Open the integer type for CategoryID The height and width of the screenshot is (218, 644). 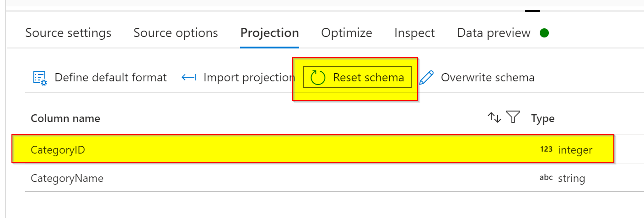[575, 150]
